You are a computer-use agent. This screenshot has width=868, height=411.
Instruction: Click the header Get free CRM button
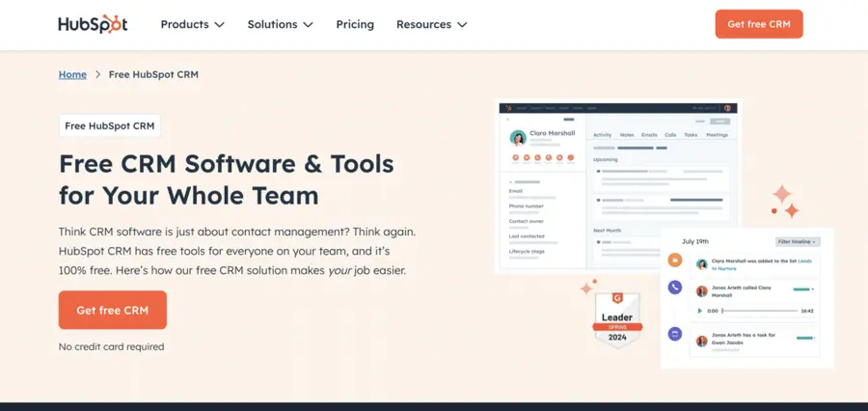pyautogui.click(x=759, y=24)
